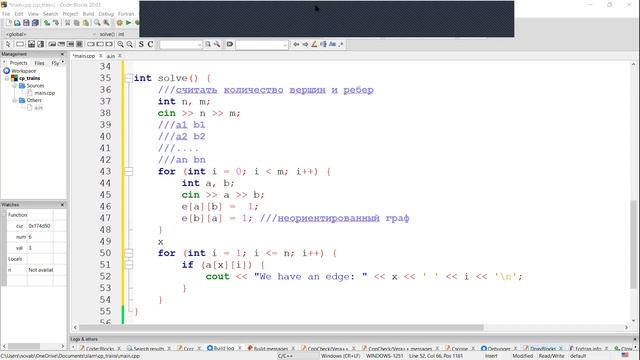The width and height of the screenshot is (640, 360).
Task: Click the Jump forward arrow icon
Action: click(305, 44)
